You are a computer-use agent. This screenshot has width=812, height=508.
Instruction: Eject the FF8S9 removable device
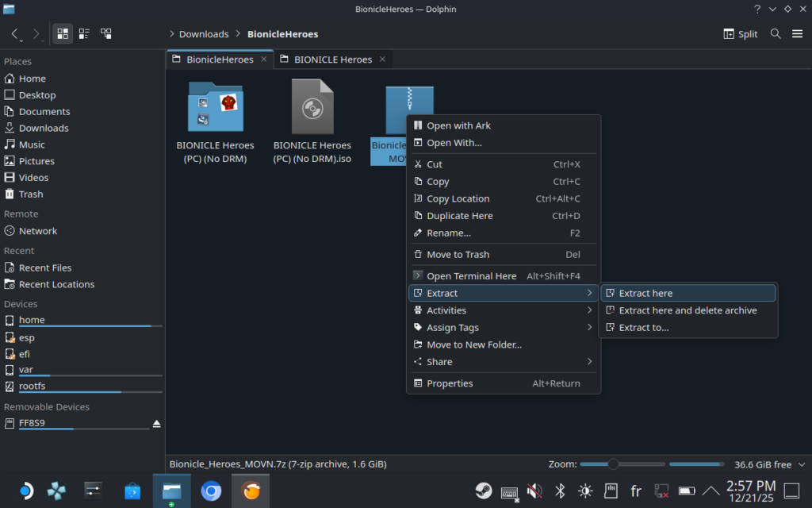point(157,423)
